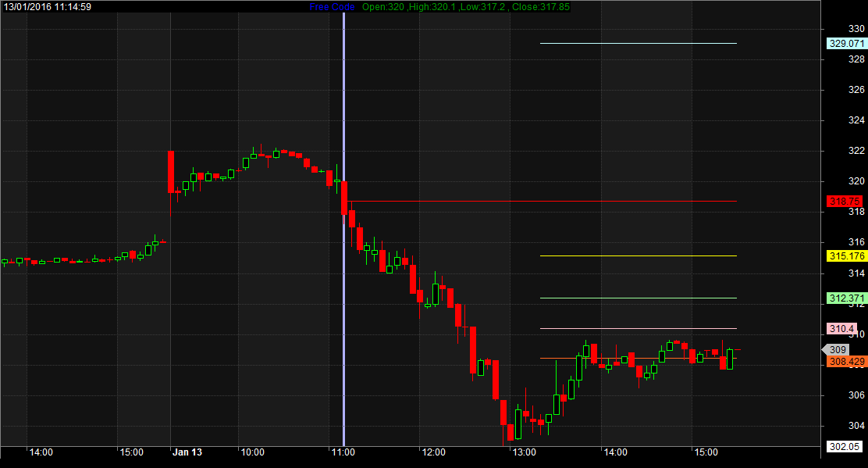Click the large red gap-open candle at Jan 13
Image resolution: width=868 pixels, height=468 pixels.
click(x=170, y=172)
